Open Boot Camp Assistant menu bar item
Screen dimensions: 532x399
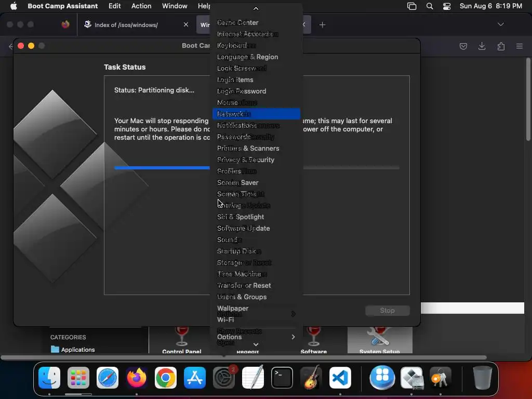pos(62,6)
